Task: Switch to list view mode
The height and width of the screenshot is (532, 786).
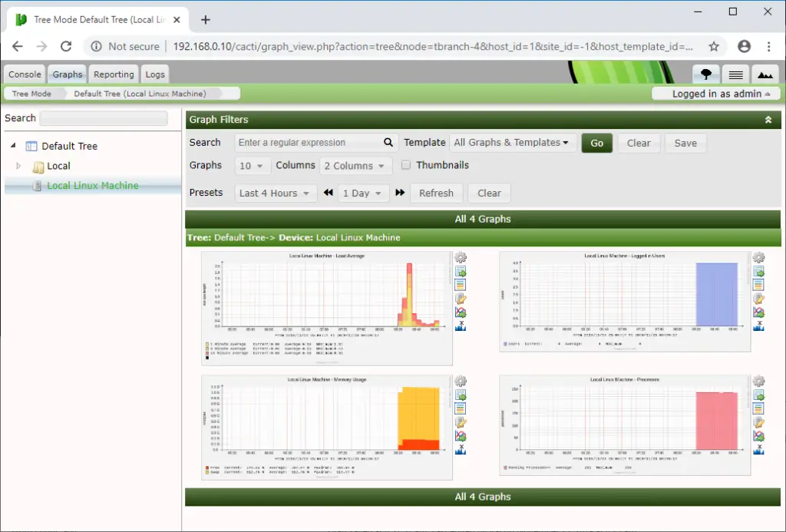Action: tap(735, 74)
